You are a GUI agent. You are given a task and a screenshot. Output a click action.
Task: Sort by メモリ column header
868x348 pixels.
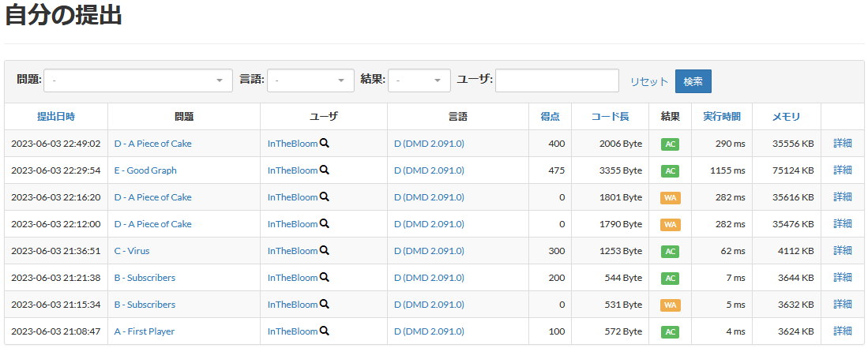[786, 116]
